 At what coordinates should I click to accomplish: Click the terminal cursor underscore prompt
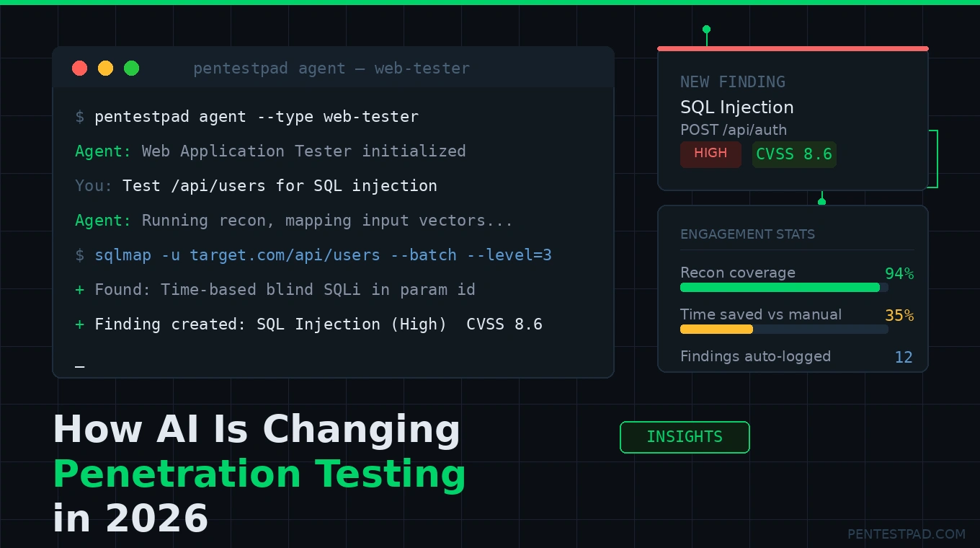[x=80, y=368]
